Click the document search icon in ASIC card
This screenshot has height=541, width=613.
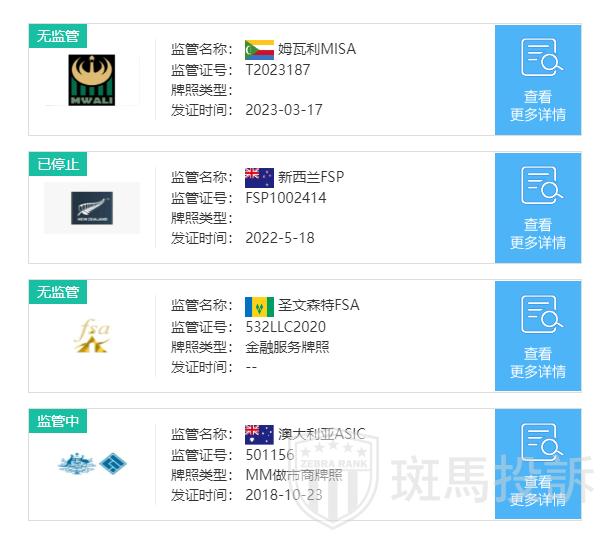538,443
